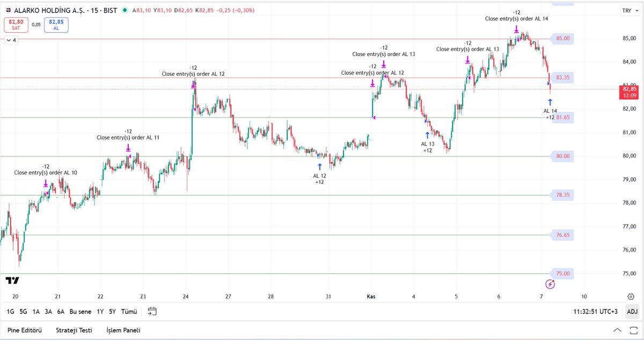Click the 85.00 price level label
The width and height of the screenshot is (644, 340).
point(562,39)
